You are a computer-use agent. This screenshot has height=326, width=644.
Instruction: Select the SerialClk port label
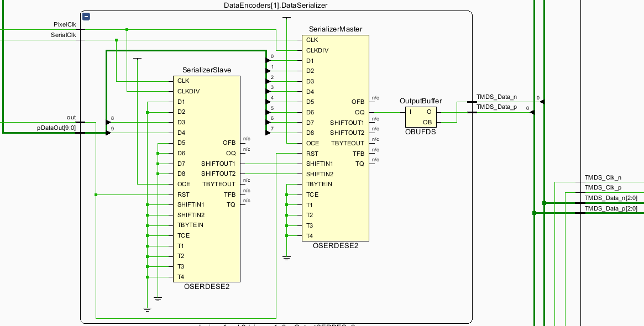tap(63, 35)
